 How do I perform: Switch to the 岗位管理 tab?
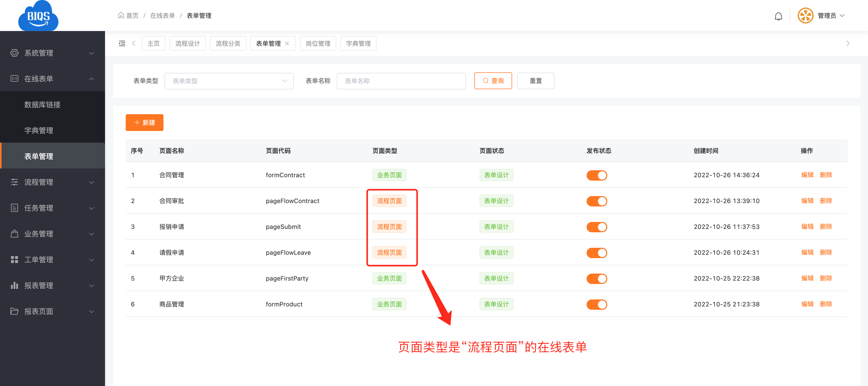[318, 43]
